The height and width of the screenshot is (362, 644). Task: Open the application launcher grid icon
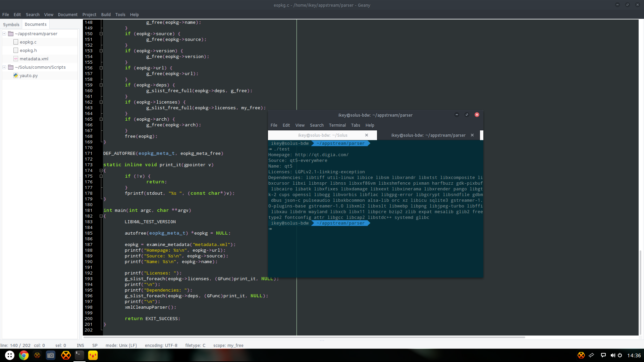pyautogui.click(x=10, y=355)
